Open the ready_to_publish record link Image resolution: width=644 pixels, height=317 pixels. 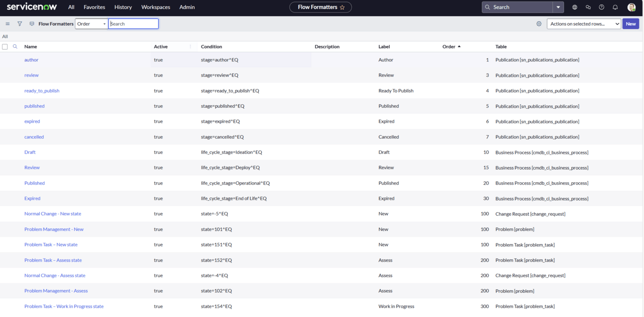tap(42, 91)
